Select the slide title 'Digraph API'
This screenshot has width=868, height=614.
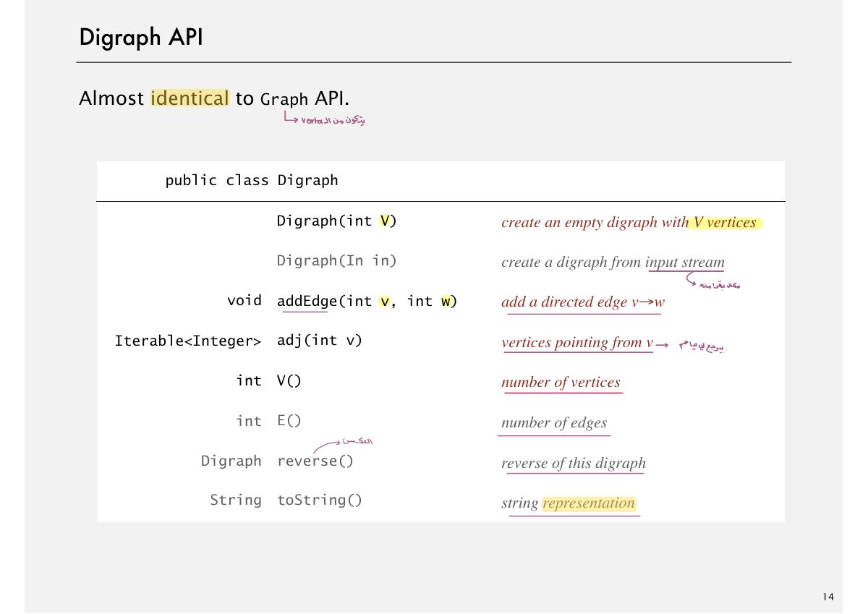[x=141, y=37]
